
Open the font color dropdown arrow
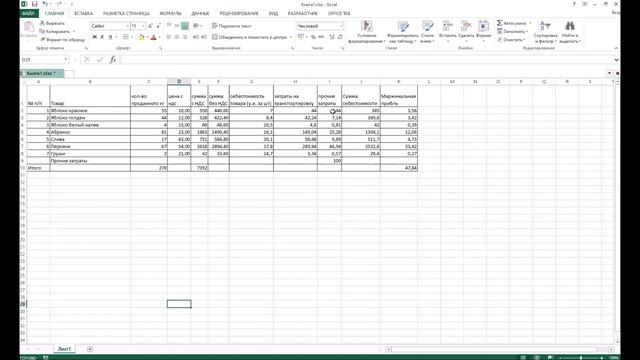coord(159,37)
